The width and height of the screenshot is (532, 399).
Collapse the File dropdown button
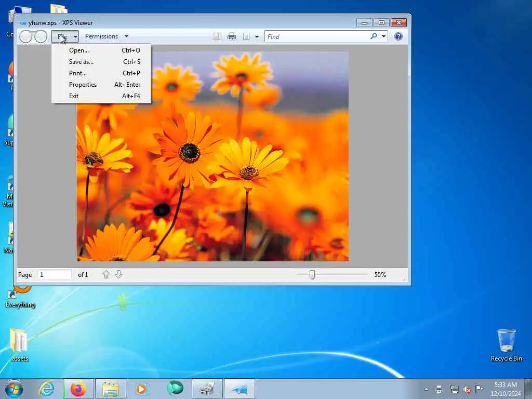(x=65, y=36)
